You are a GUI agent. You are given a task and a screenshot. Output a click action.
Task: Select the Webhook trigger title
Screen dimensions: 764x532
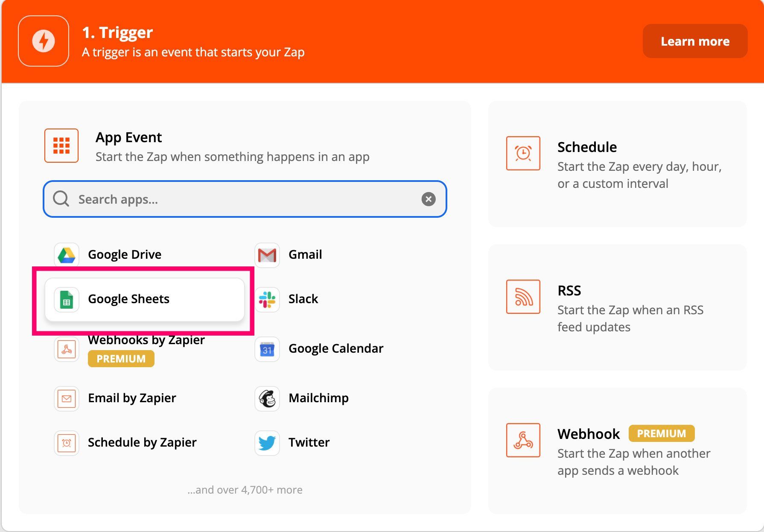tap(589, 434)
